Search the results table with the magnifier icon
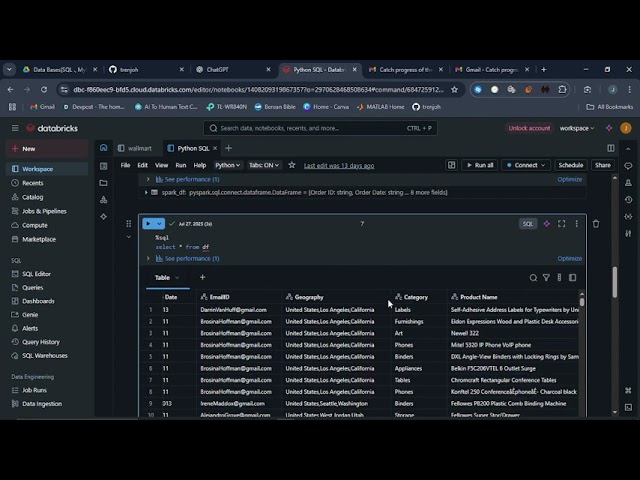 tap(533, 278)
